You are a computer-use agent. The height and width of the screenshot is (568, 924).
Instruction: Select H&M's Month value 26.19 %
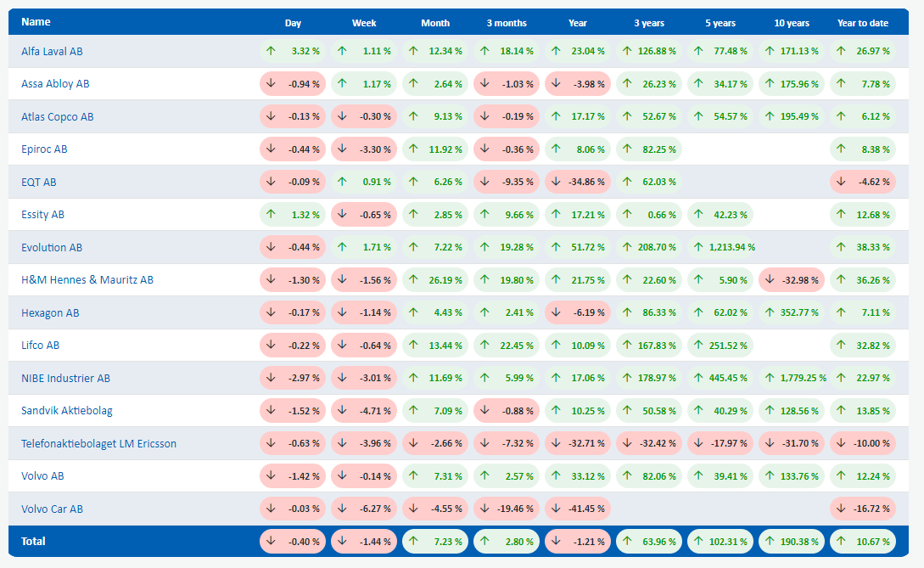445,280
